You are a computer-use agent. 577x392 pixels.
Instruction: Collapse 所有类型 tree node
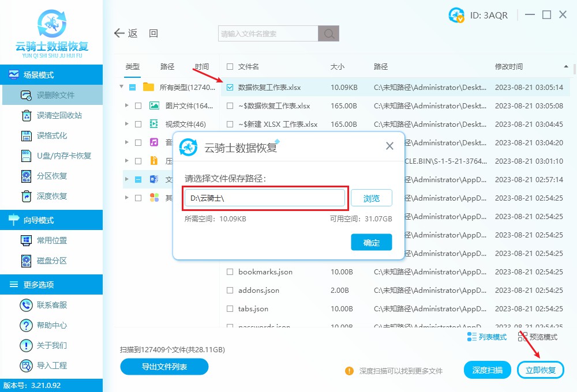click(121, 87)
